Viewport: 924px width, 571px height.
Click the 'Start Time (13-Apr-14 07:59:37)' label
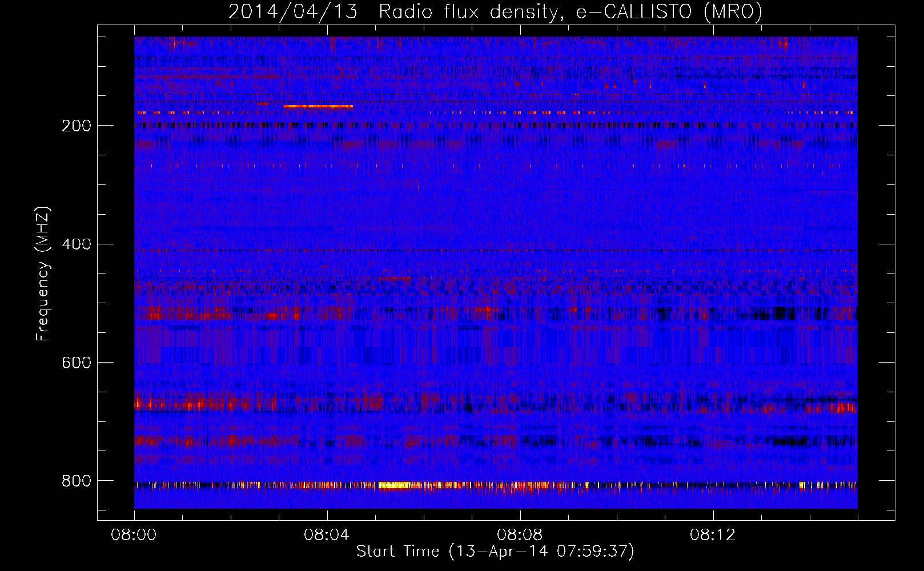point(495,552)
